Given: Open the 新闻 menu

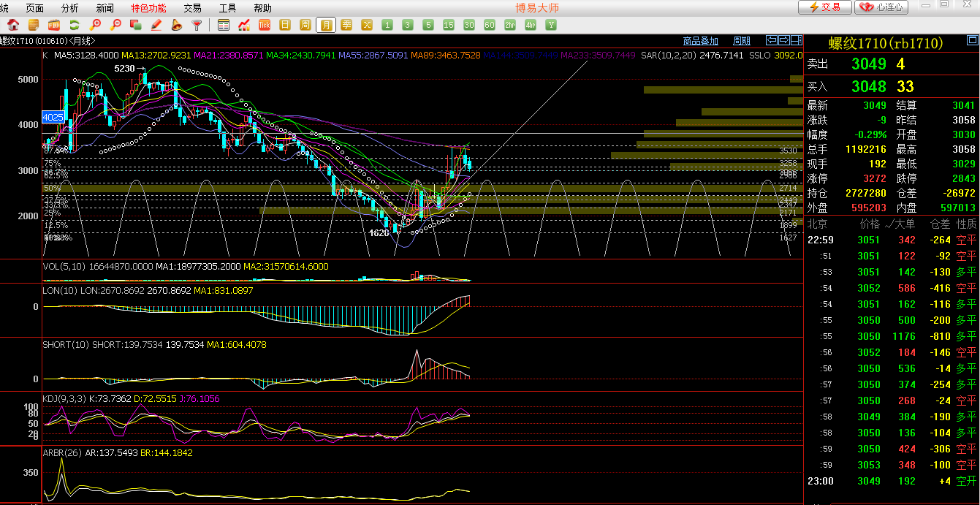Looking at the screenshot, I should 105,8.
